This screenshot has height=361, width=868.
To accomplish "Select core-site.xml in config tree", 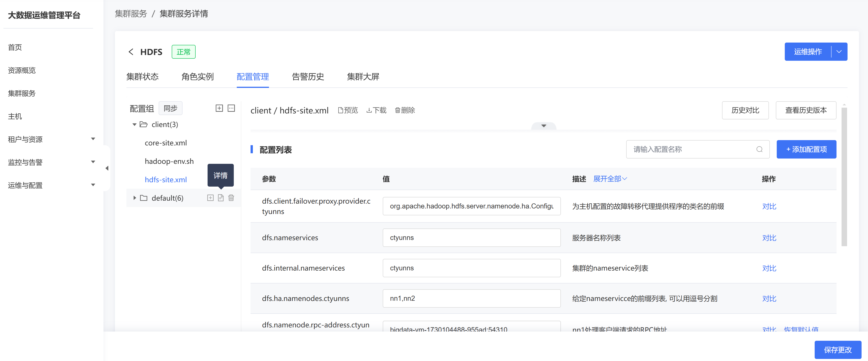I will pos(166,143).
